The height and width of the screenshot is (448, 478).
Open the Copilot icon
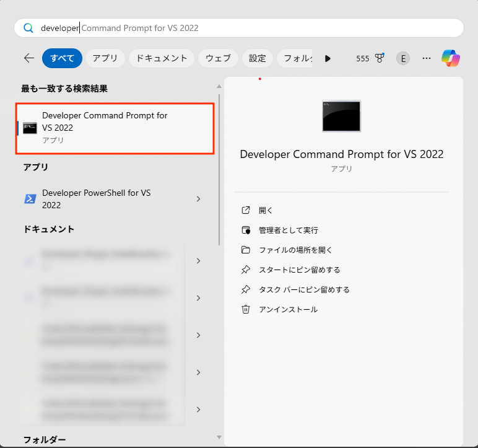pyautogui.click(x=450, y=58)
